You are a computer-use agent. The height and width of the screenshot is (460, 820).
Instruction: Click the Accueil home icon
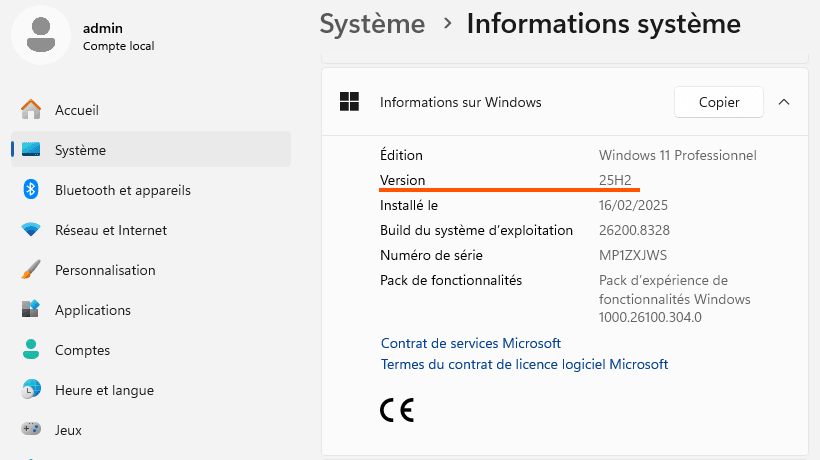[x=31, y=110]
